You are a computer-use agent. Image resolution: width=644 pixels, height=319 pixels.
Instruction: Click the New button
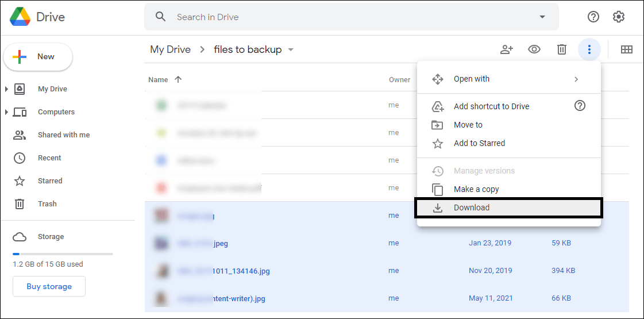tap(38, 57)
